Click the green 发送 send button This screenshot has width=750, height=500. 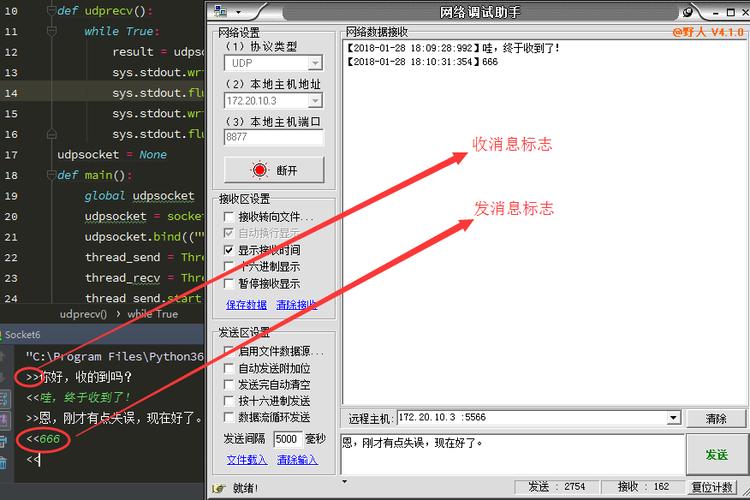coord(716,455)
